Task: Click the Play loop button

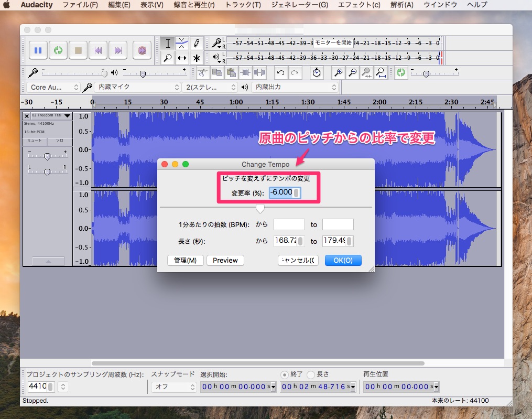Action: coord(58,50)
